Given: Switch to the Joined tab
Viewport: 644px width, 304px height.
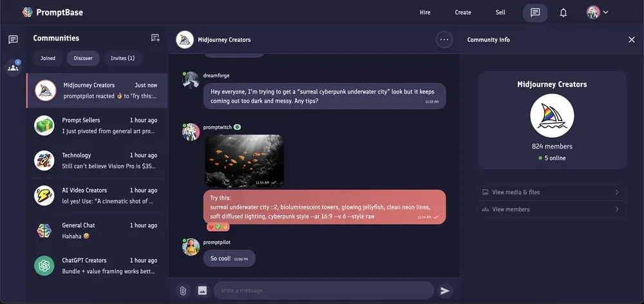Looking at the screenshot, I should coord(48,59).
